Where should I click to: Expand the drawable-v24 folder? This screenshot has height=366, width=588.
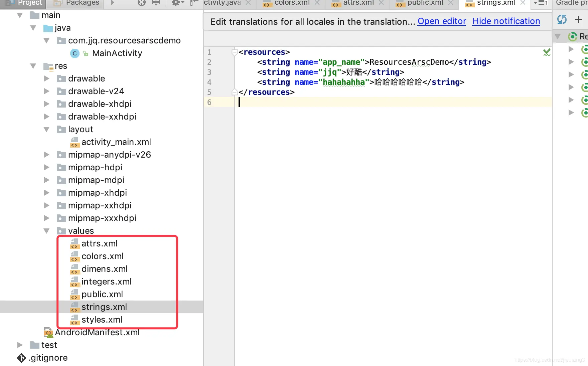click(46, 91)
